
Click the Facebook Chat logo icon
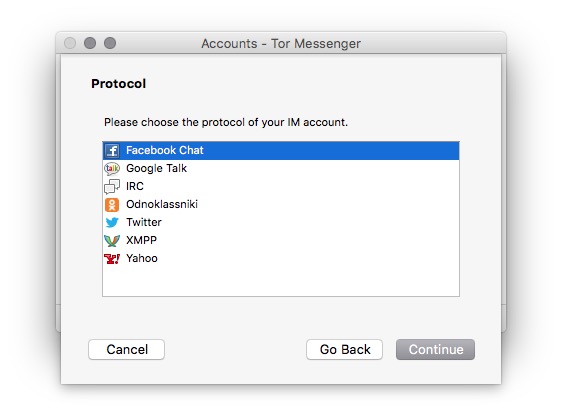(112, 151)
